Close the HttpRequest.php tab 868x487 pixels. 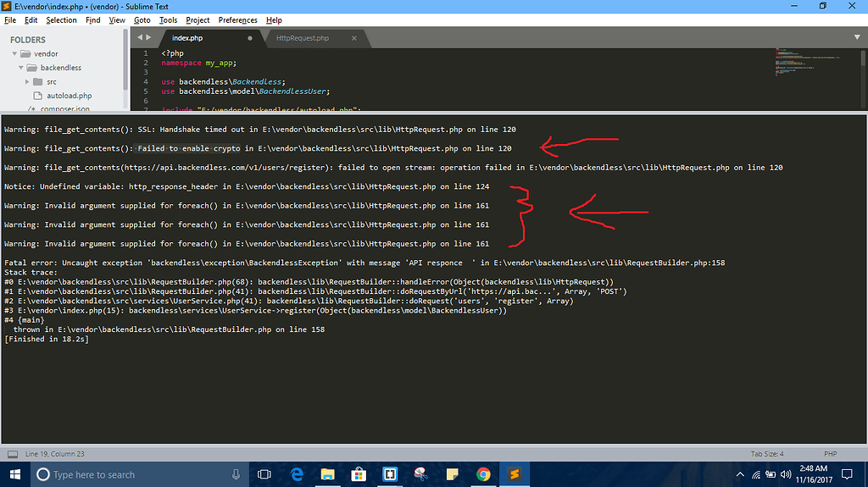(354, 38)
